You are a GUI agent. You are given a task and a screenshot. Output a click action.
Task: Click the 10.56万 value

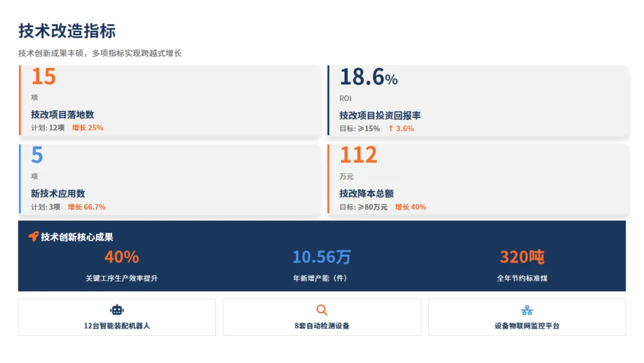[321, 257]
